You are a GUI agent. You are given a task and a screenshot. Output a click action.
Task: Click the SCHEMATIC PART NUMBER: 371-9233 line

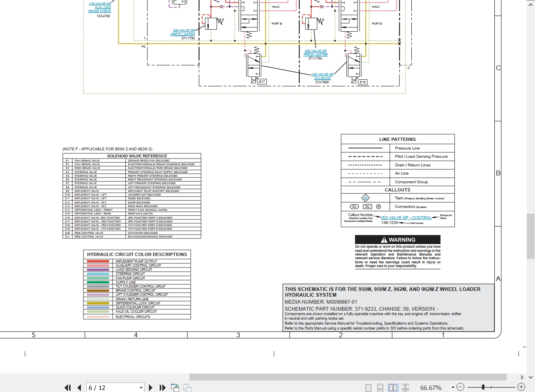pos(362,309)
